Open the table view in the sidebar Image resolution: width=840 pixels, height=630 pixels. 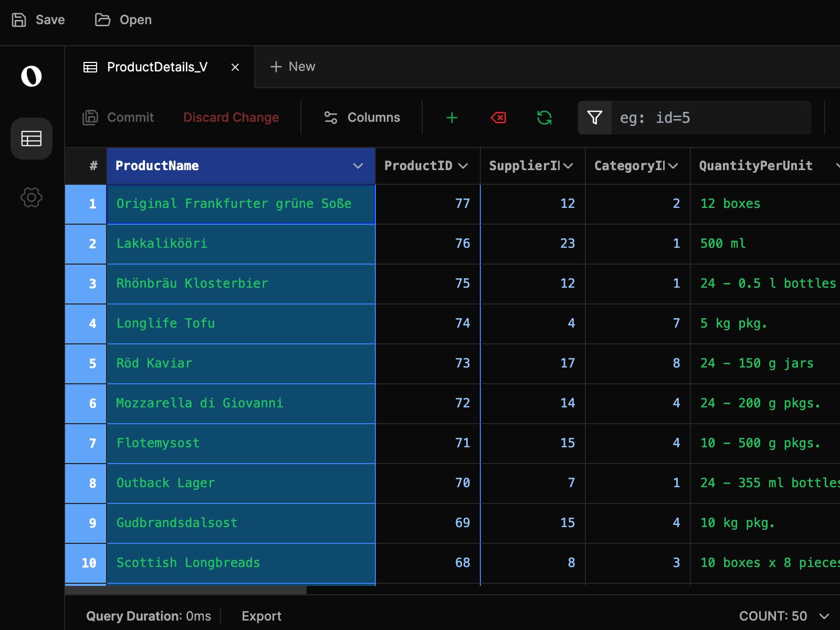click(31, 139)
